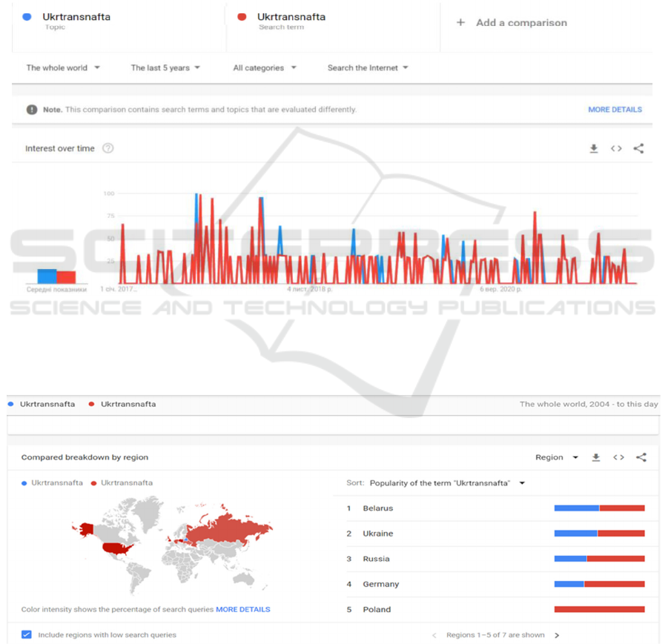The image size is (668, 644).
Task: Click the 'Regions 1–5 of 7 are shown' text
Action: click(495, 635)
